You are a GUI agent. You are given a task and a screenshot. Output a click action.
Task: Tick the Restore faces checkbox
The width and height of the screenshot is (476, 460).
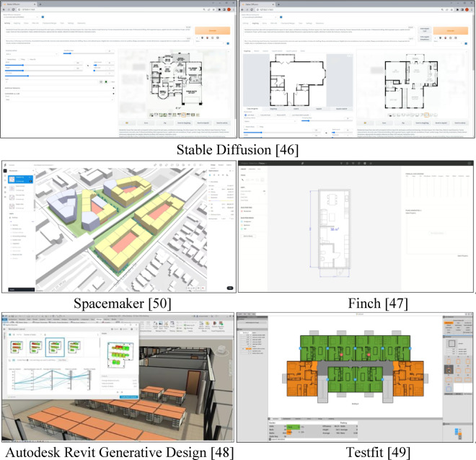7,59
